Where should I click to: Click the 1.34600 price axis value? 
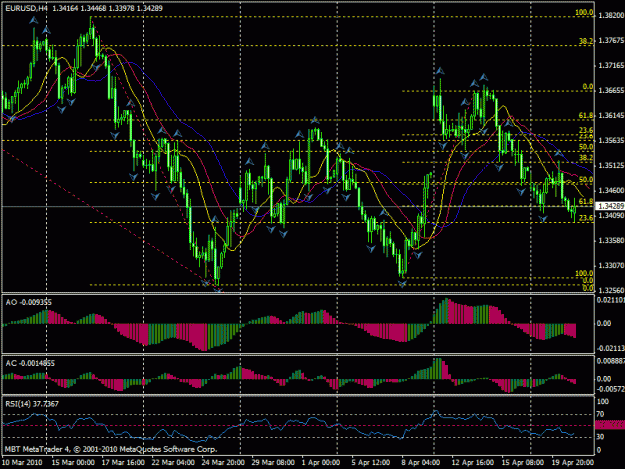(x=611, y=190)
